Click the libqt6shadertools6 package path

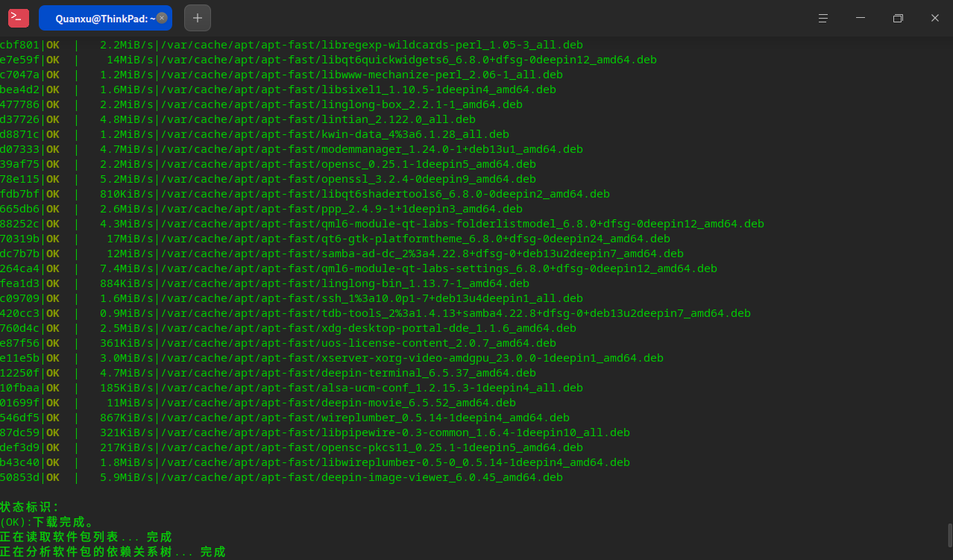[386, 194]
